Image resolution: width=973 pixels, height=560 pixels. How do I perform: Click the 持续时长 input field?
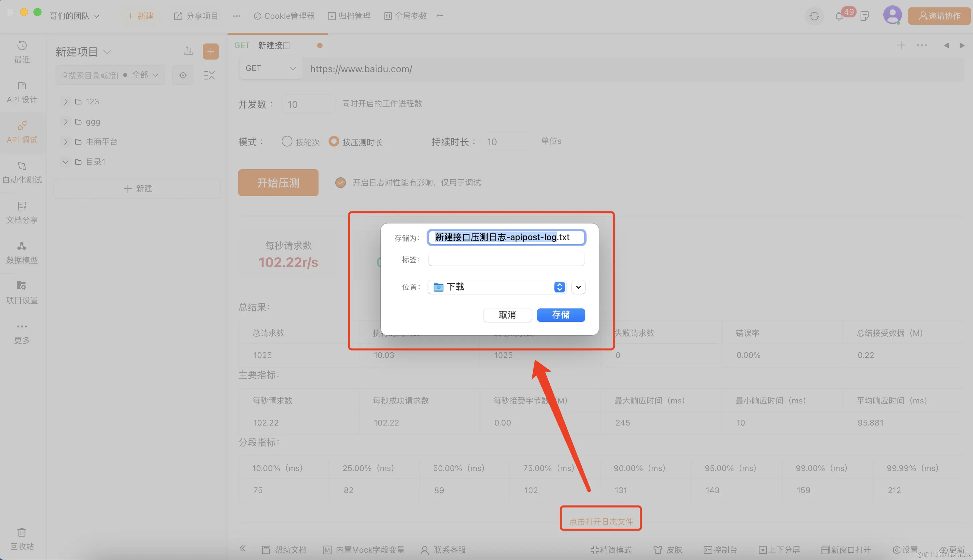pyautogui.click(x=507, y=142)
